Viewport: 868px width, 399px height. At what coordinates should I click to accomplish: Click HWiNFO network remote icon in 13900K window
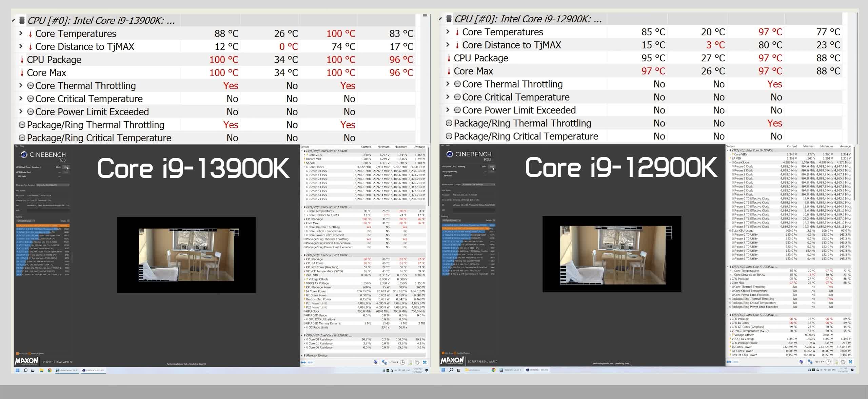384,362
